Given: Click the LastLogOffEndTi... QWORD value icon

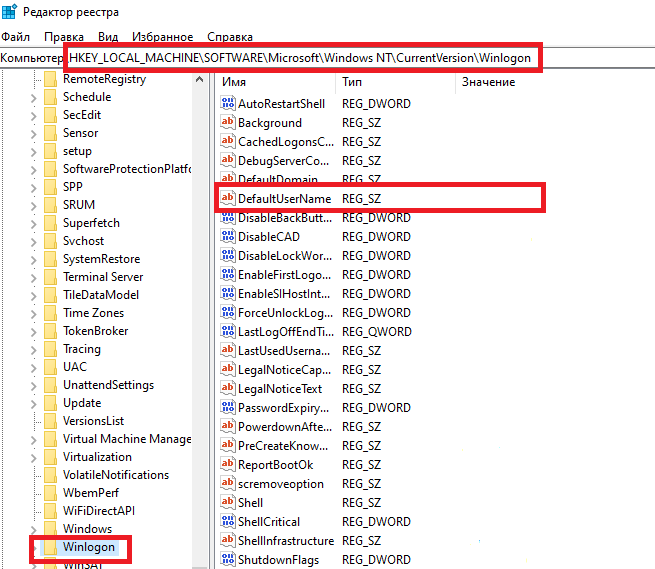Looking at the screenshot, I should pyautogui.click(x=228, y=331).
